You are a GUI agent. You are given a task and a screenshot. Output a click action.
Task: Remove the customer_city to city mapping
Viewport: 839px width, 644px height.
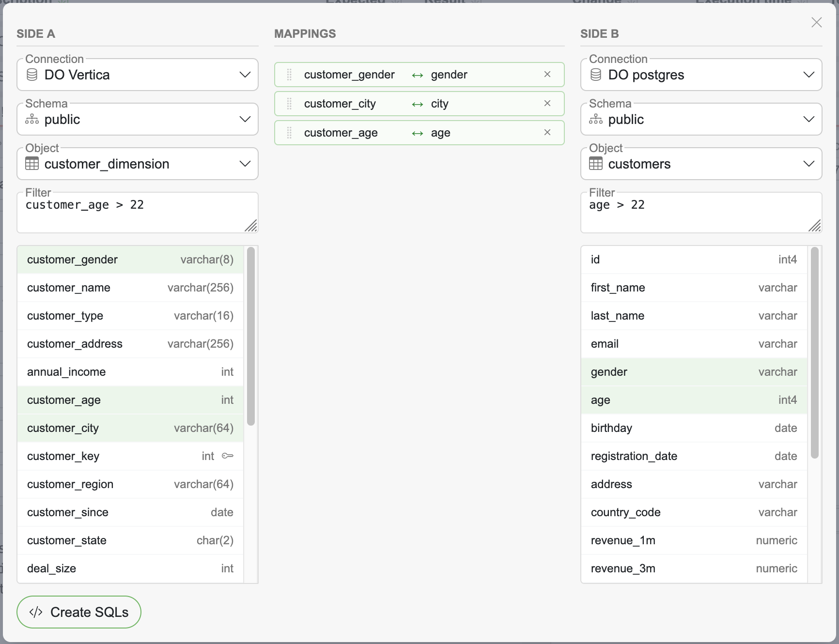(x=547, y=104)
